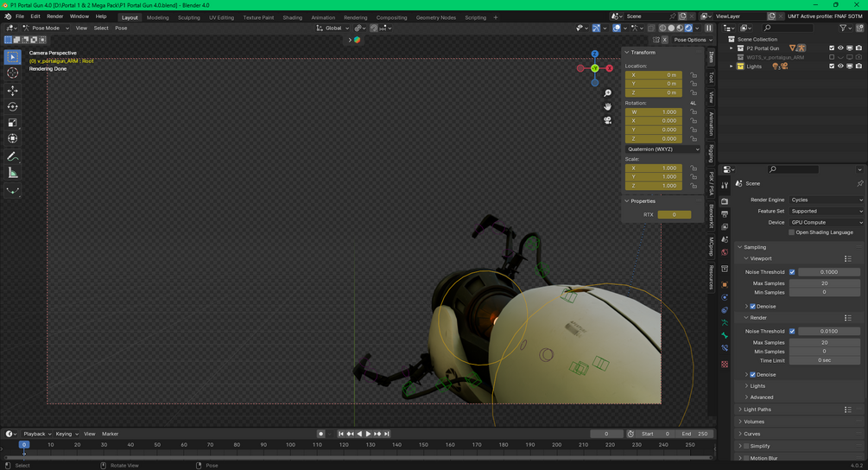The height and width of the screenshot is (470, 868).
Task: Select the Measure tool
Action: pos(12,173)
